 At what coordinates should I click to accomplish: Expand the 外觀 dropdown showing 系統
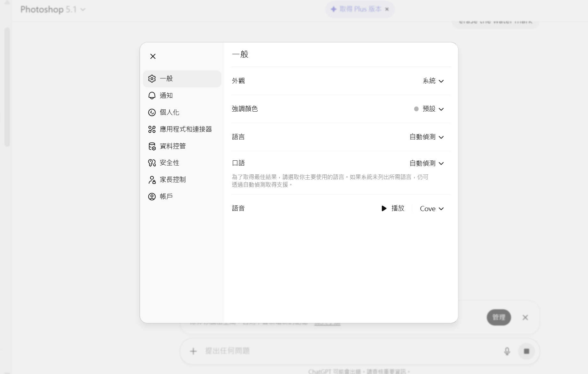tap(433, 81)
